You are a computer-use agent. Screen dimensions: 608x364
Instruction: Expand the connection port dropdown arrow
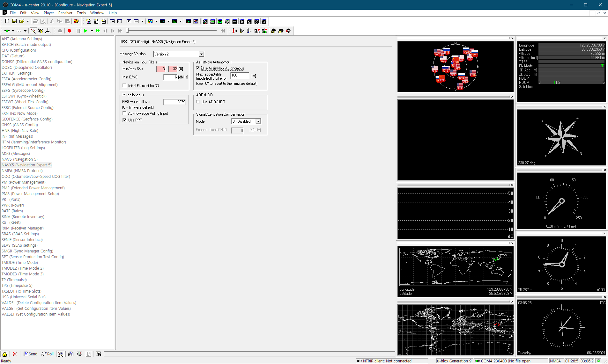[13, 31]
